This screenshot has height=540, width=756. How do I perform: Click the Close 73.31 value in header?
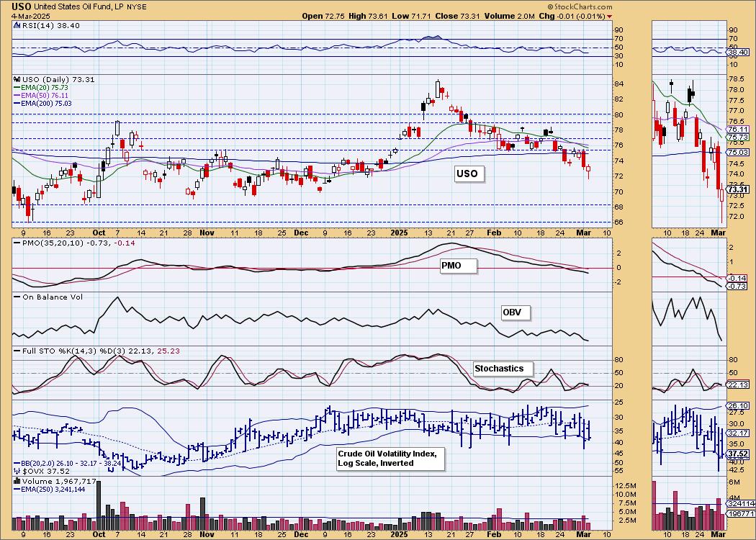[x=457, y=16]
